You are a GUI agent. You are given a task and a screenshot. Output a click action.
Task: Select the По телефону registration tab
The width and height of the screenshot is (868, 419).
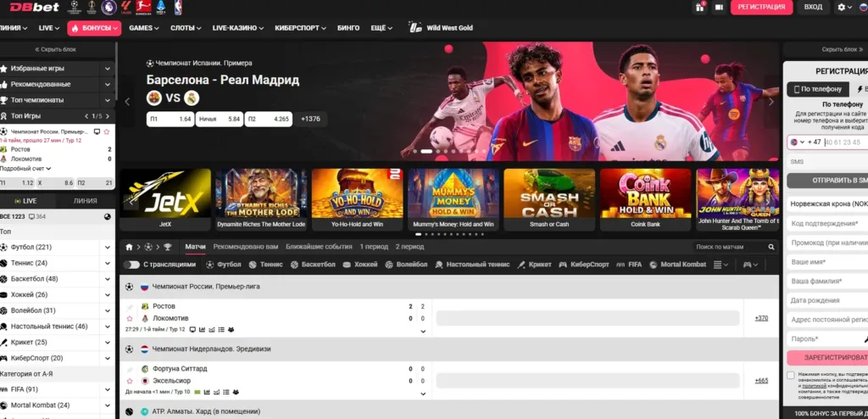click(818, 89)
